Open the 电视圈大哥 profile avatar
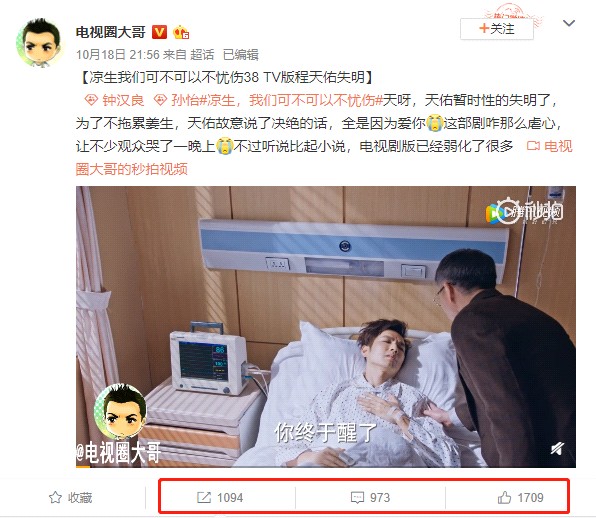The height and width of the screenshot is (518, 596). 40,43
